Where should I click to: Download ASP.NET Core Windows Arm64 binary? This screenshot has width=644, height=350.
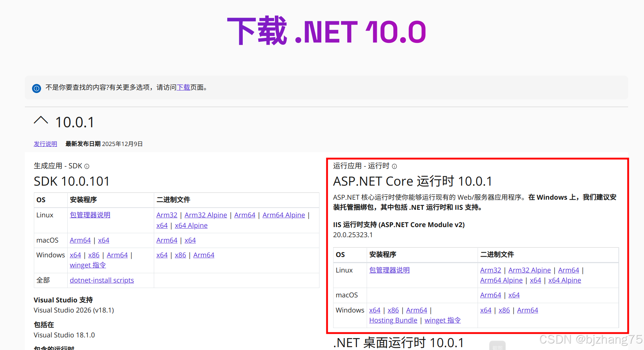coord(528,310)
